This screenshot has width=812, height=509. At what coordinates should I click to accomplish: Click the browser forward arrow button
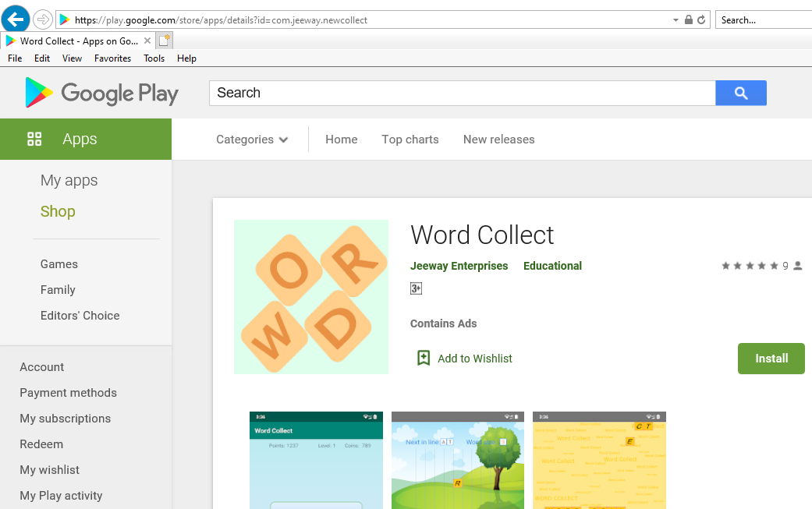click(x=43, y=19)
